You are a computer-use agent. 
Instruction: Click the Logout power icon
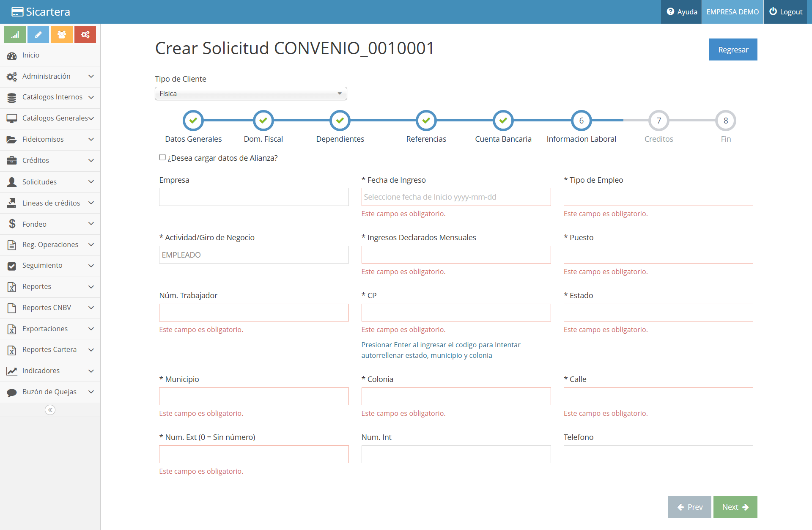(773, 11)
